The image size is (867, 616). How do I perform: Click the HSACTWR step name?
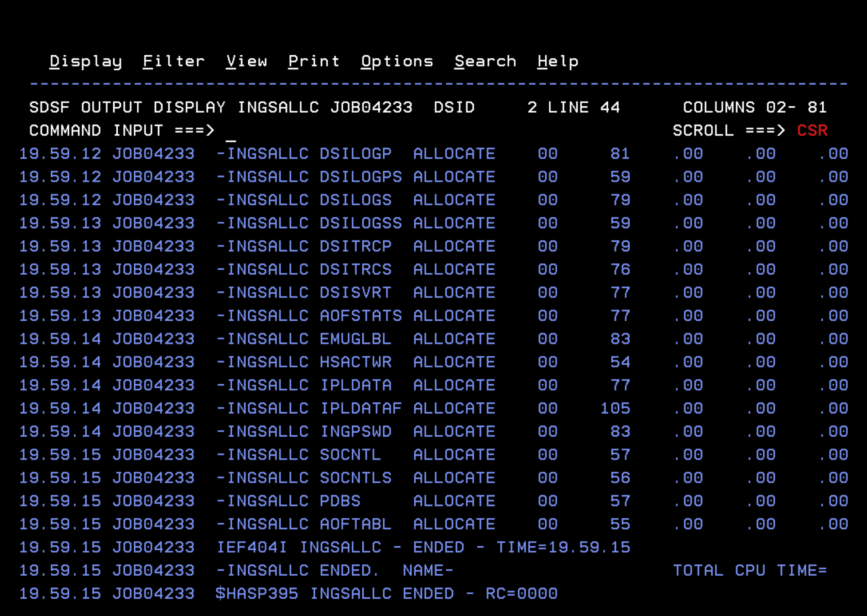(x=355, y=362)
